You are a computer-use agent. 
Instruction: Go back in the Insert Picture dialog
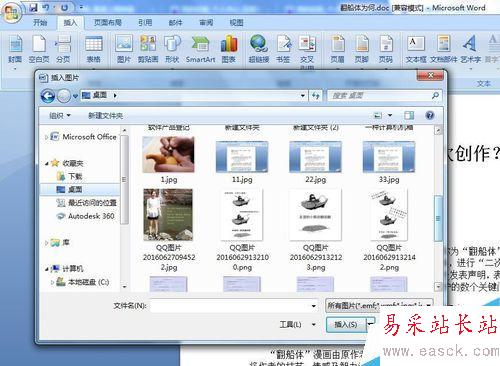tap(48, 96)
